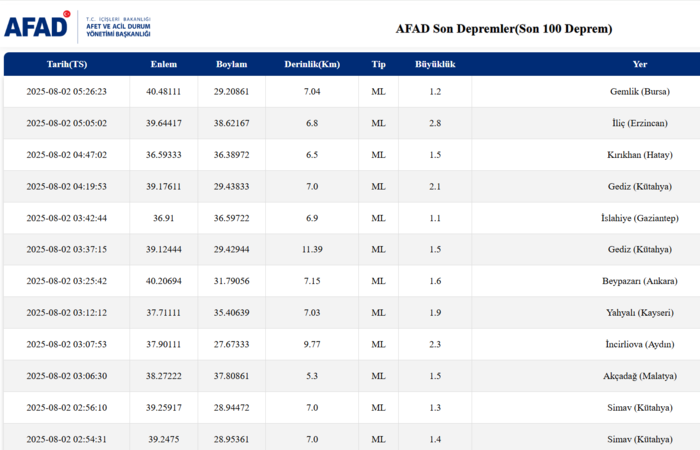Screen dimensions: 700x450
Task: Click the Boylam column header
Action: tap(231, 64)
